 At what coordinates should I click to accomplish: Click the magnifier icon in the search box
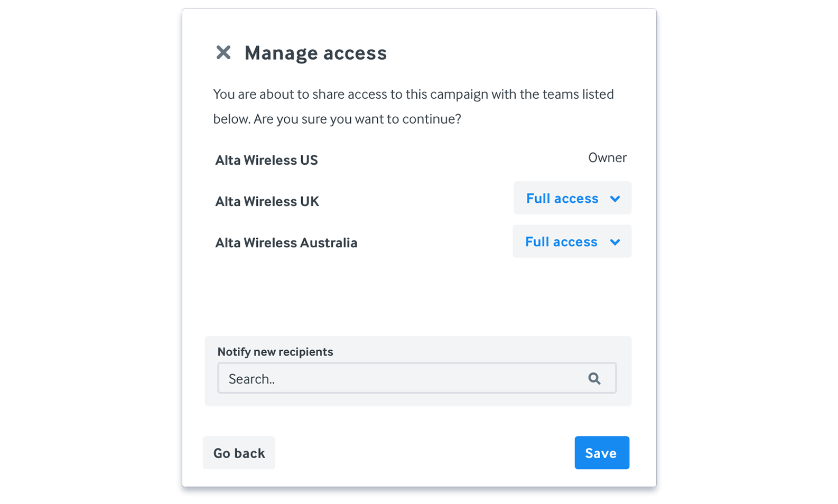594,378
